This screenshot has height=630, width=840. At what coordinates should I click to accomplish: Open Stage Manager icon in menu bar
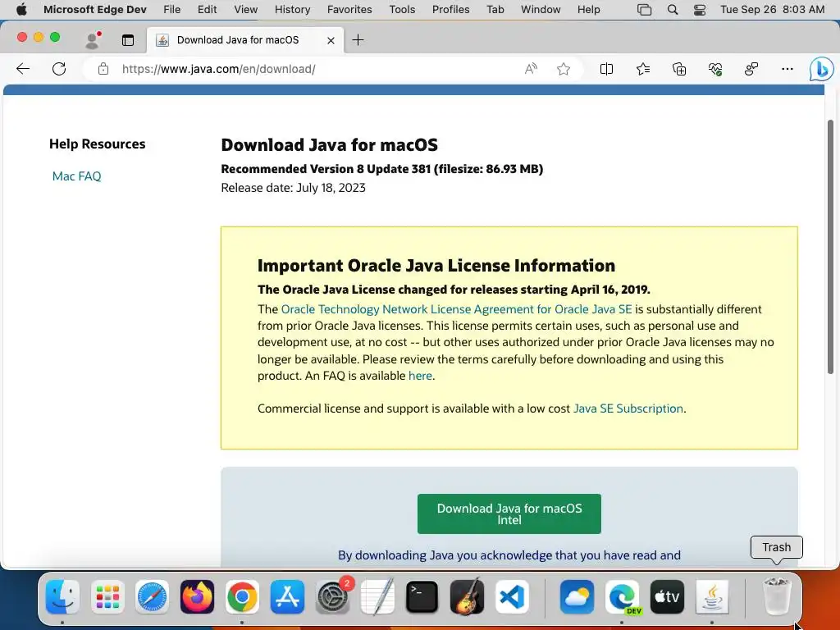645,9
